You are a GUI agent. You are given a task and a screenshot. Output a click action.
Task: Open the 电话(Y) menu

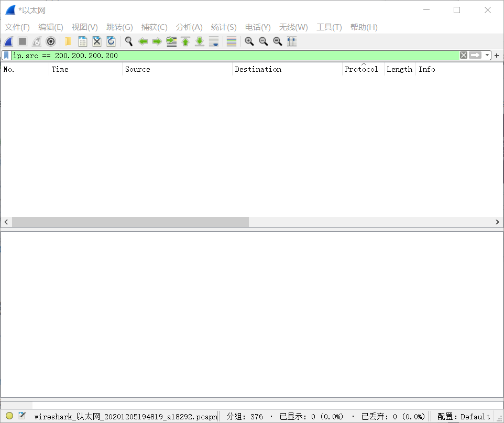click(x=258, y=27)
